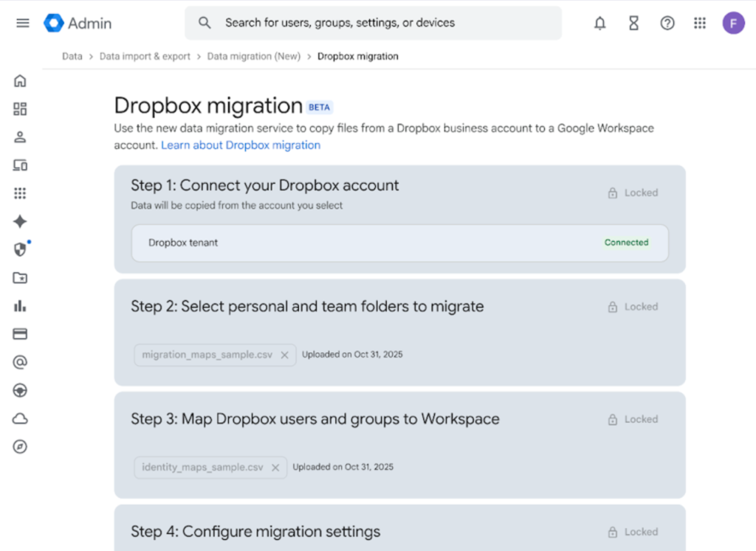Click the Step 1 lock icon
The image size is (756, 551).
coord(612,193)
